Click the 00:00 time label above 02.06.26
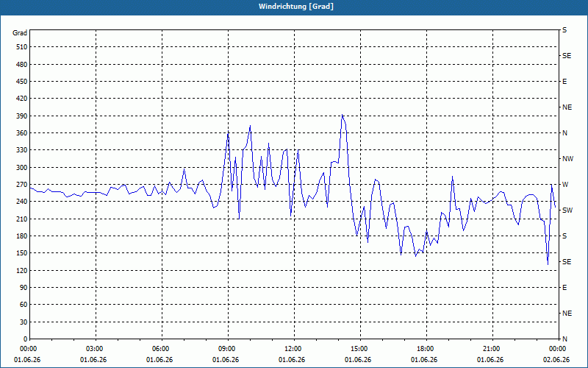This screenshot has width=588, height=368. pos(557,349)
